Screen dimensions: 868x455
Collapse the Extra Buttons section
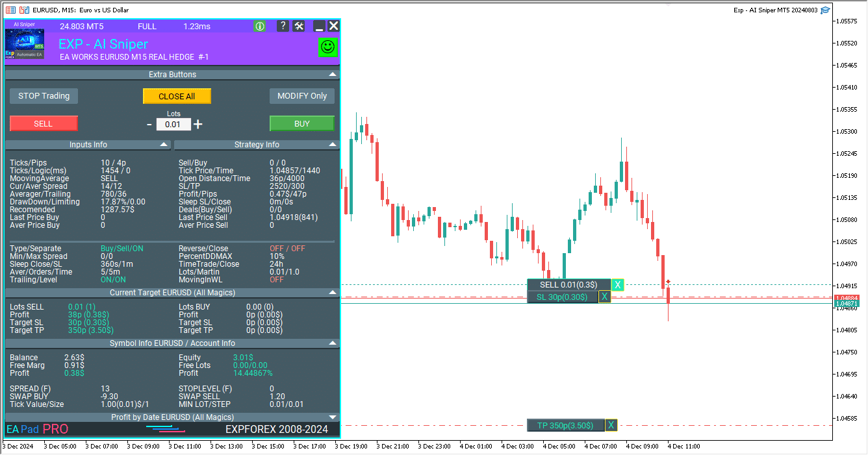point(333,75)
